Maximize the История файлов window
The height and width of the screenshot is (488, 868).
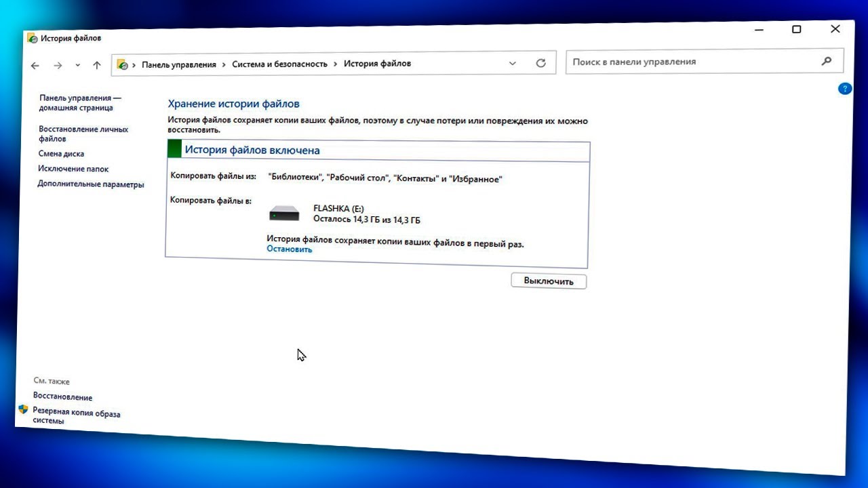pyautogui.click(x=797, y=29)
